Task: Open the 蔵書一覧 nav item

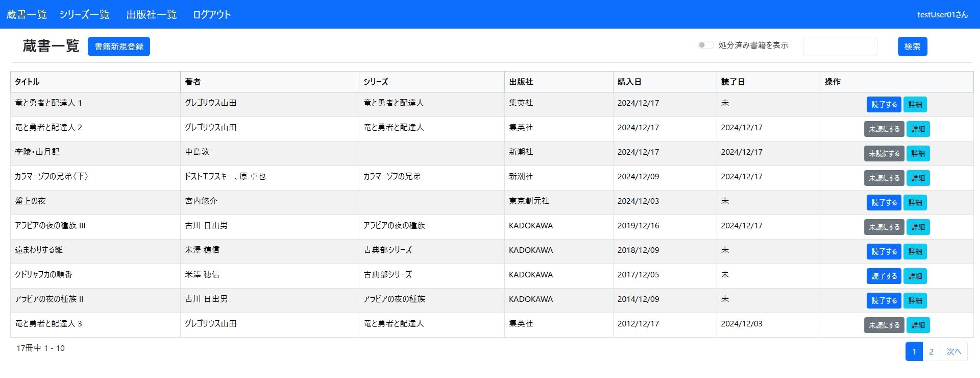Action: tap(27, 14)
